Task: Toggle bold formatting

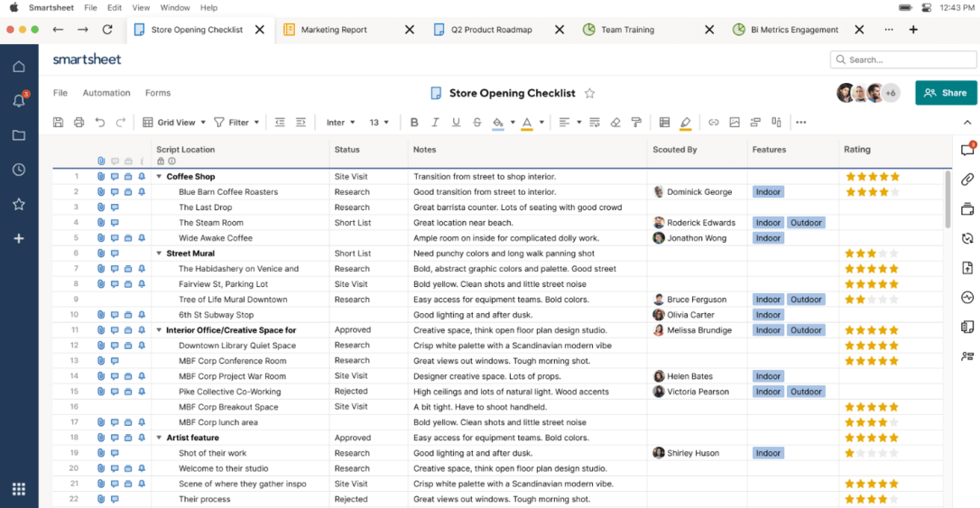Action: coord(414,123)
